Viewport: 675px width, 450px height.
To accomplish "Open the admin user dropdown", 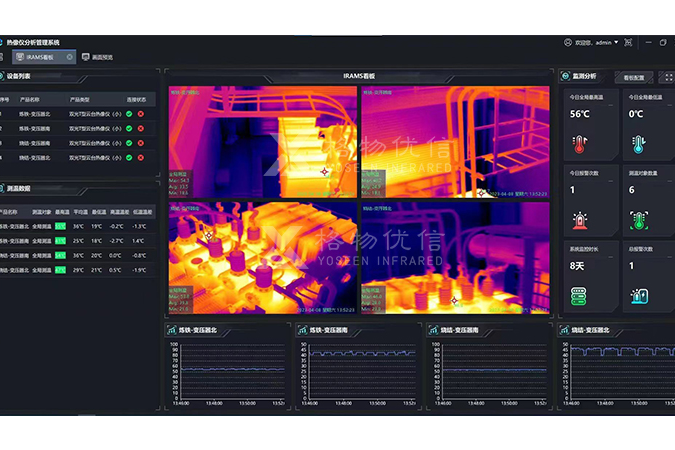I will click(600, 42).
